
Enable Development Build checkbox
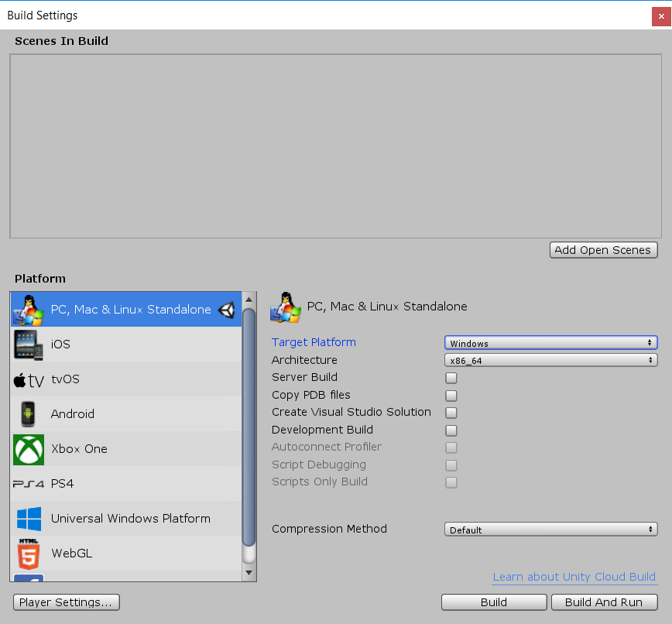click(451, 430)
